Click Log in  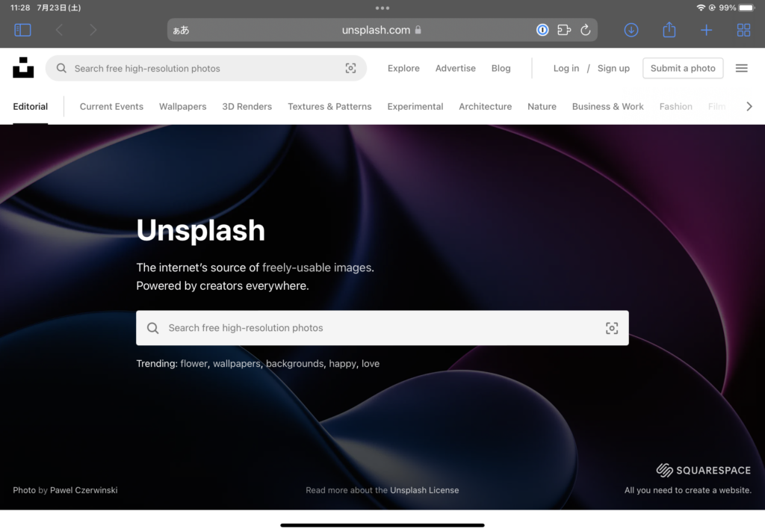click(566, 68)
